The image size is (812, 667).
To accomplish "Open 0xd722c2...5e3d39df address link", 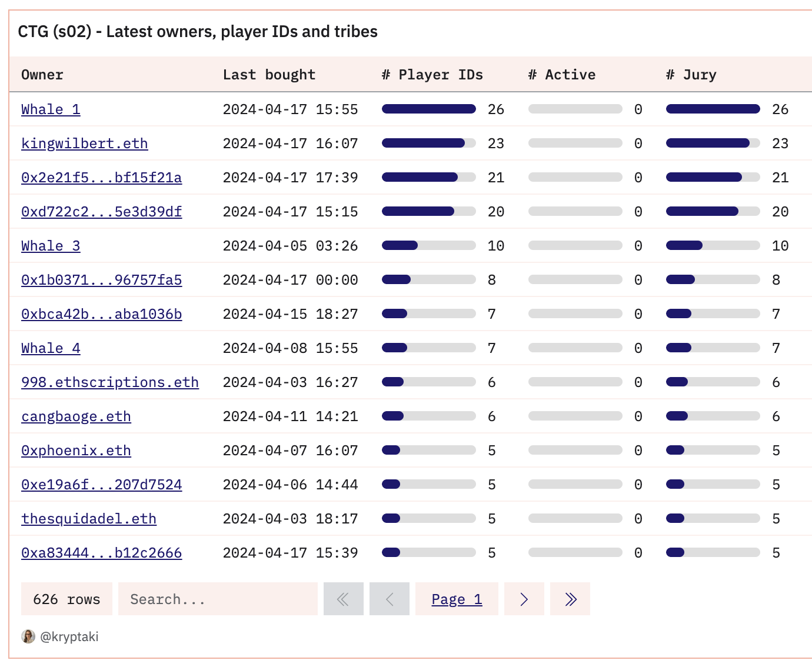I will tap(101, 212).
